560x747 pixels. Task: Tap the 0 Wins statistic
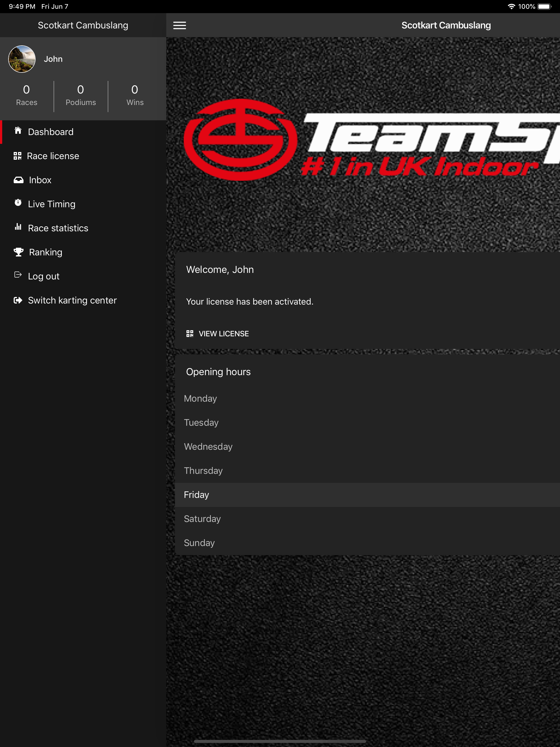coord(135,96)
